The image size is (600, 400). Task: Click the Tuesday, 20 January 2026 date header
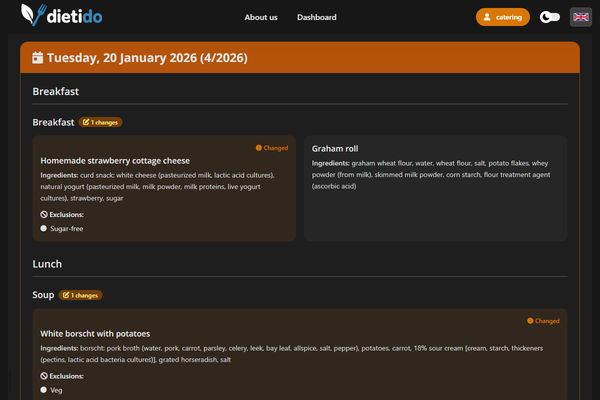click(146, 58)
